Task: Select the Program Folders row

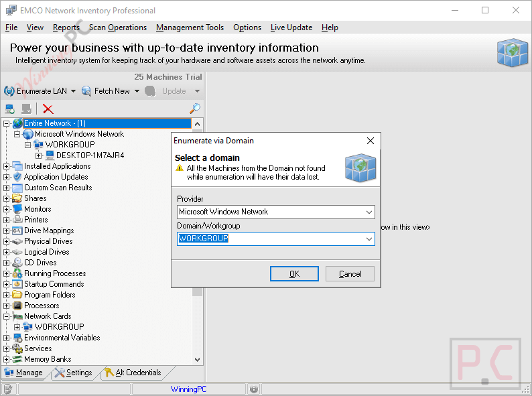Action: click(x=50, y=295)
